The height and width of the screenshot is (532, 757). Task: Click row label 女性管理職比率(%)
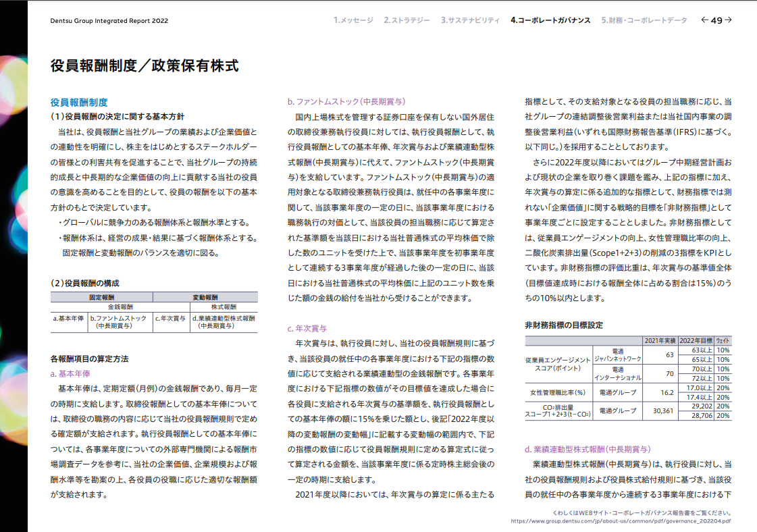pos(558,392)
